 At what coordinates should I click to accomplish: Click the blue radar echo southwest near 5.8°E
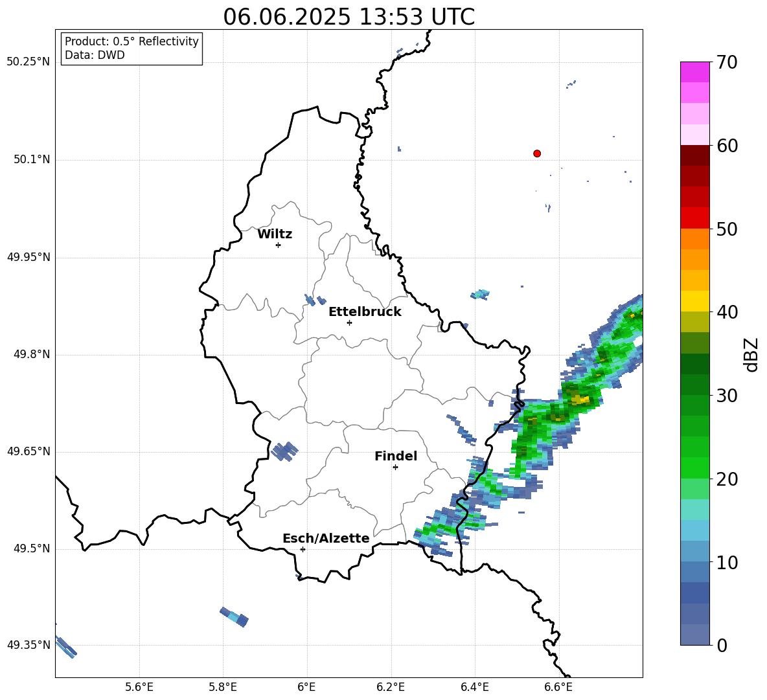coord(235,617)
